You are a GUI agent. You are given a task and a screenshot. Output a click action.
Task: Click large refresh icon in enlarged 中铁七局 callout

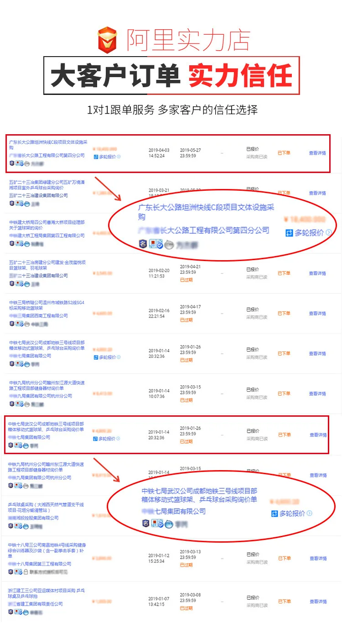(x=275, y=513)
